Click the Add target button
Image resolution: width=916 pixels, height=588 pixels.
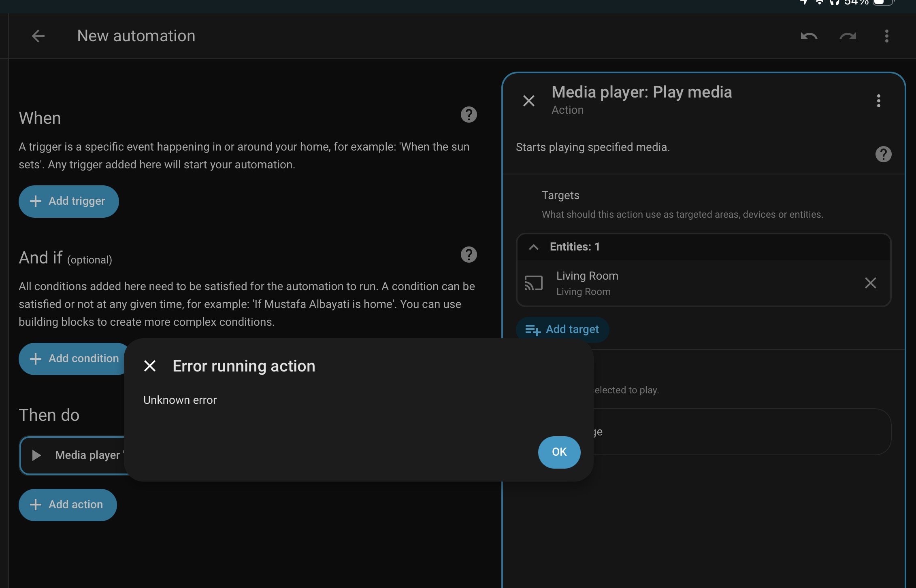point(562,329)
